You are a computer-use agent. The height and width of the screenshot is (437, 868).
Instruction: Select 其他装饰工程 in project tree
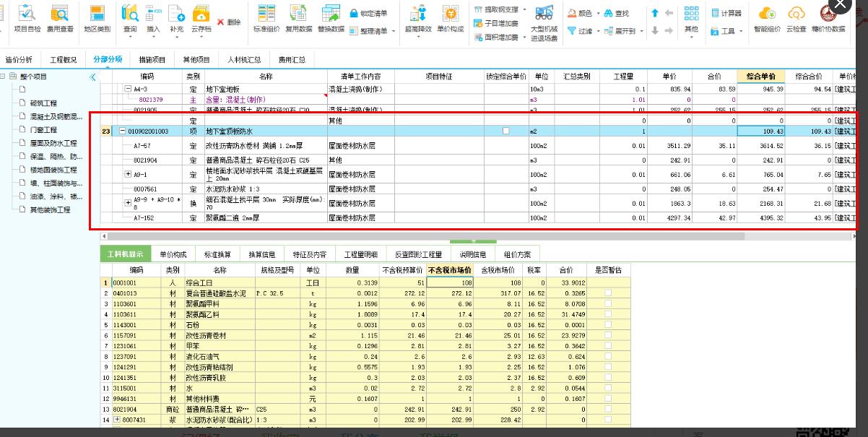[50, 209]
